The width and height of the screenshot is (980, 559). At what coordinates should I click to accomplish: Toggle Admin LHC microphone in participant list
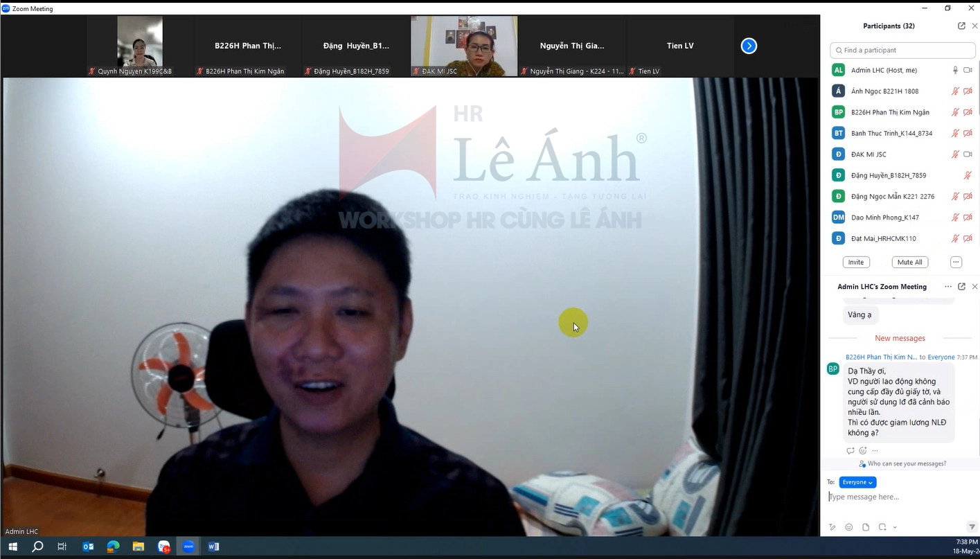pyautogui.click(x=955, y=70)
